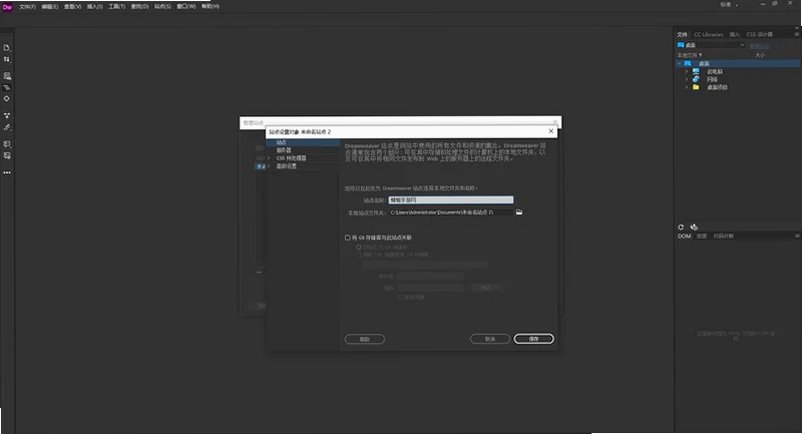Click the yellow 桌面项目 folder icon
Viewport: 802px width, 434px height.
[x=696, y=87]
